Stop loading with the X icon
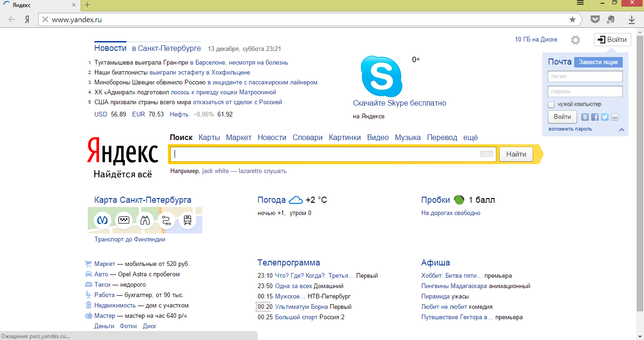This screenshot has height=340, width=644. [x=45, y=20]
